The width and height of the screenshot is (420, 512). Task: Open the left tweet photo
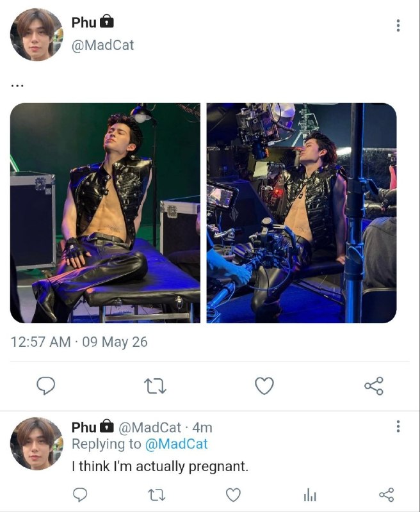[x=105, y=213]
